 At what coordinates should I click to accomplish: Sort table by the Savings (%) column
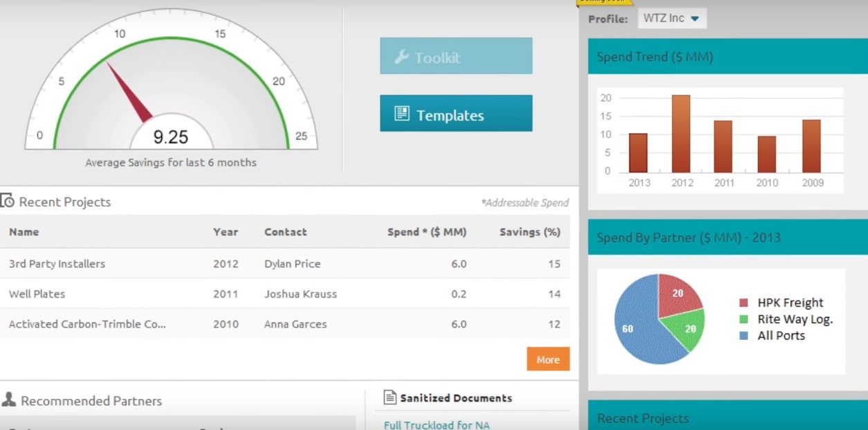pos(530,232)
